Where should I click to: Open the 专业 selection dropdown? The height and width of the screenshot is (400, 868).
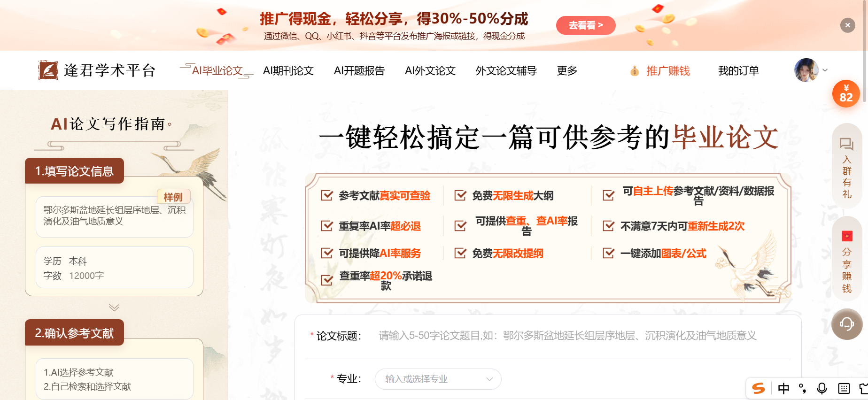(x=438, y=379)
